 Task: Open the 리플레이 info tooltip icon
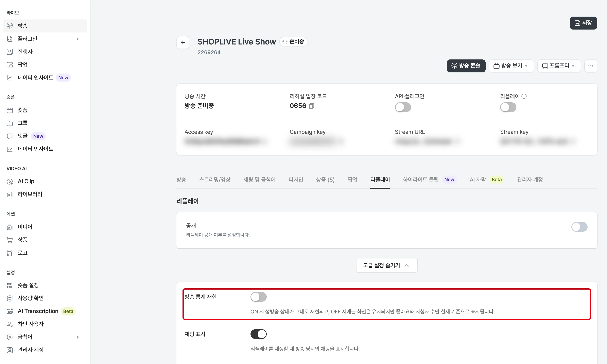524,96
